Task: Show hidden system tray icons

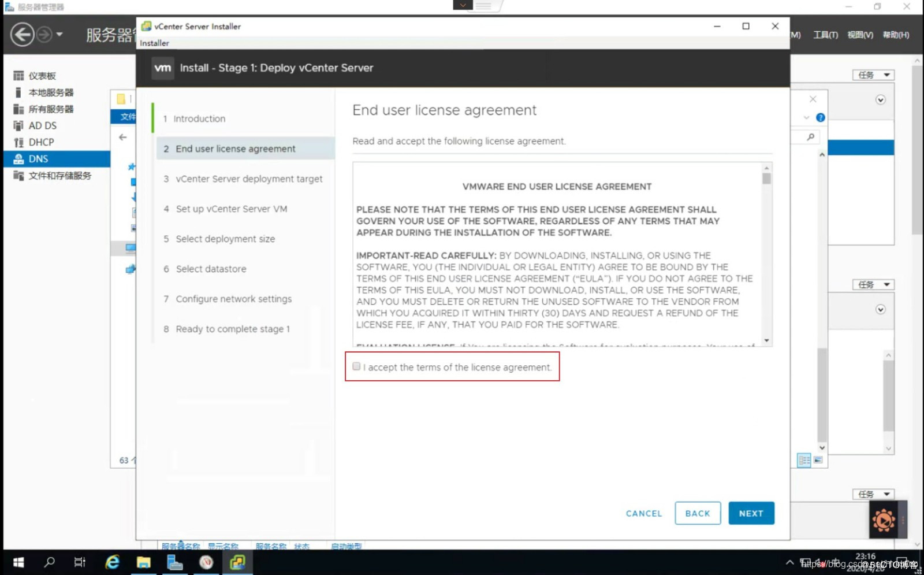Action: pos(789,562)
